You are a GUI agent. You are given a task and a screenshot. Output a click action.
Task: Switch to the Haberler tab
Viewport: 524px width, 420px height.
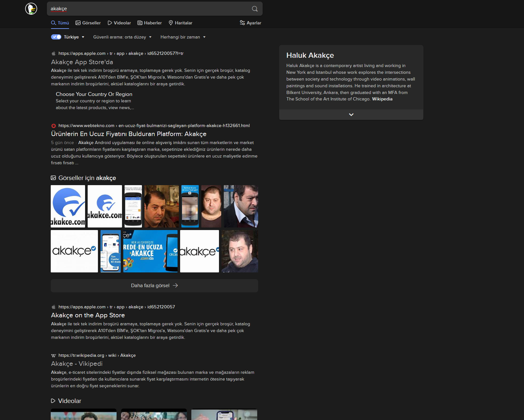click(150, 23)
